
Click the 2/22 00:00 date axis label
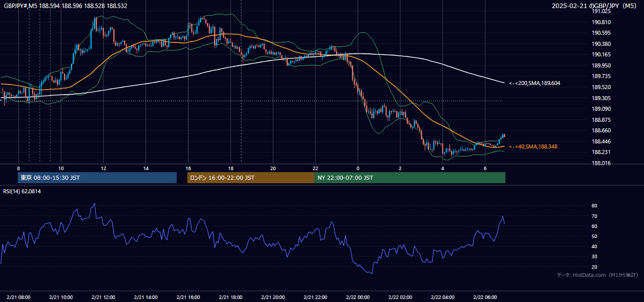point(358,297)
